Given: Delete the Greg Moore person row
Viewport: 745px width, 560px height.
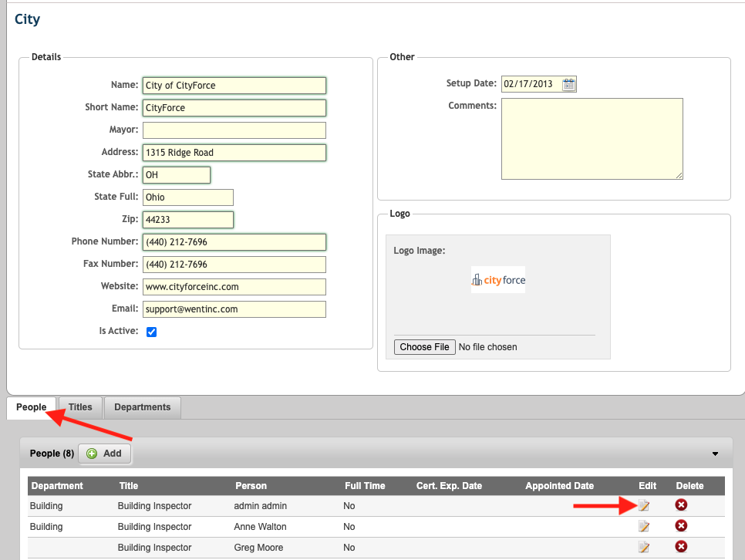Looking at the screenshot, I should [681, 547].
